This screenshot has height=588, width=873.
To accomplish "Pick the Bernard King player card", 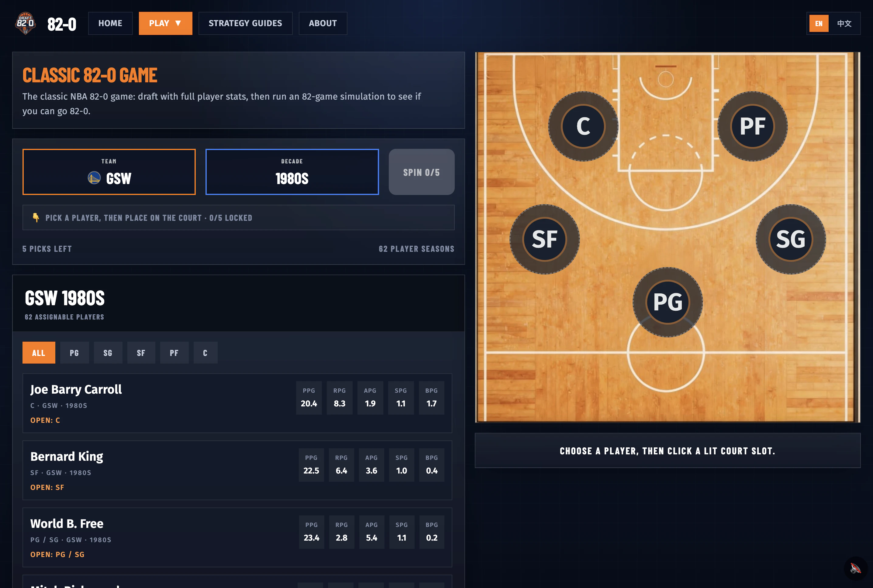I will point(237,471).
